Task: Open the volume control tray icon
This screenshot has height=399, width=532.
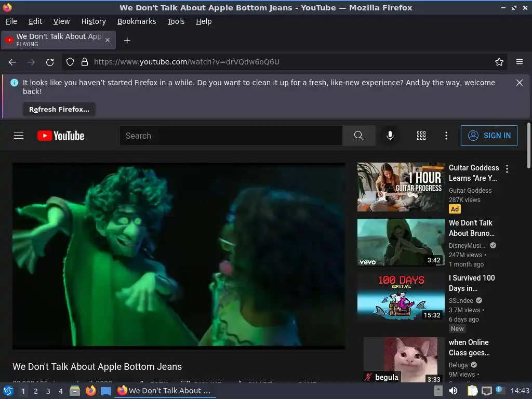Action: pyautogui.click(x=453, y=391)
